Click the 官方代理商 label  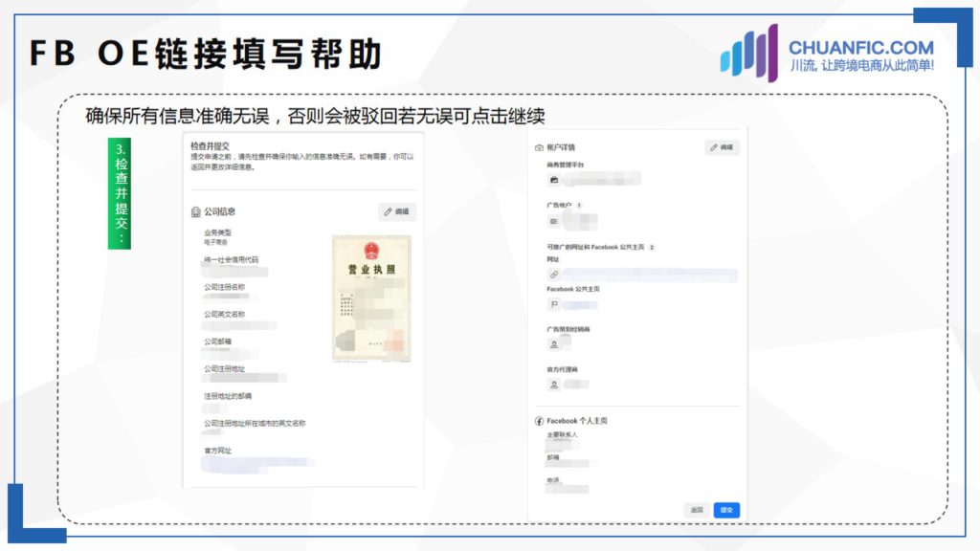(562, 370)
